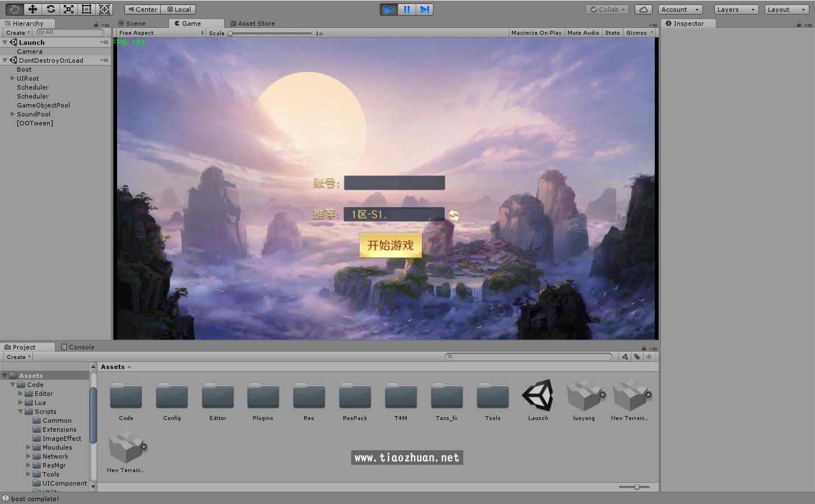The height and width of the screenshot is (504, 815).
Task: Open the cloud services icon
Action: point(644,10)
